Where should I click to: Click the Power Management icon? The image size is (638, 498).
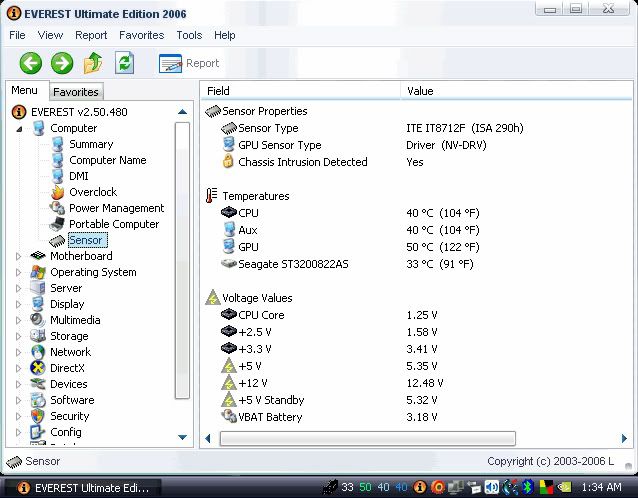pos(57,208)
